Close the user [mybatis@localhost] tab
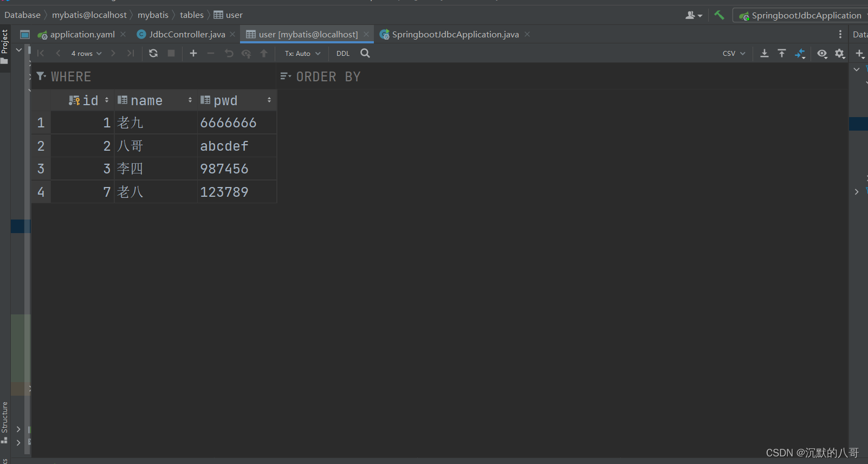The width and height of the screenshot is (868, 464). tap(366, 34)
